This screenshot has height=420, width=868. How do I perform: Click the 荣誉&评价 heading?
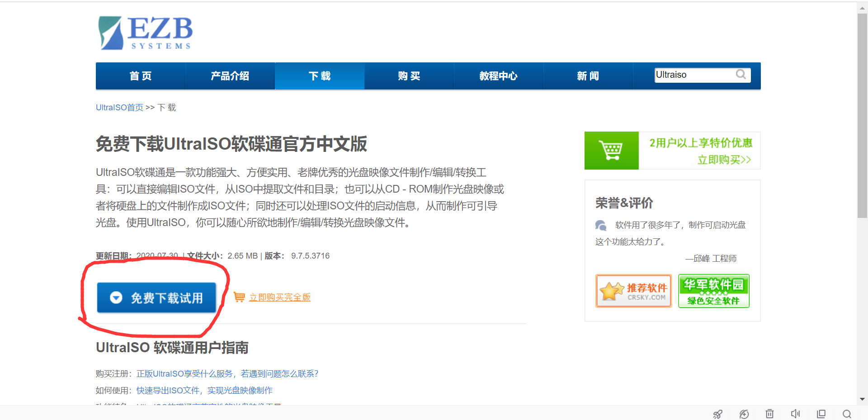[x=624, y=203]
